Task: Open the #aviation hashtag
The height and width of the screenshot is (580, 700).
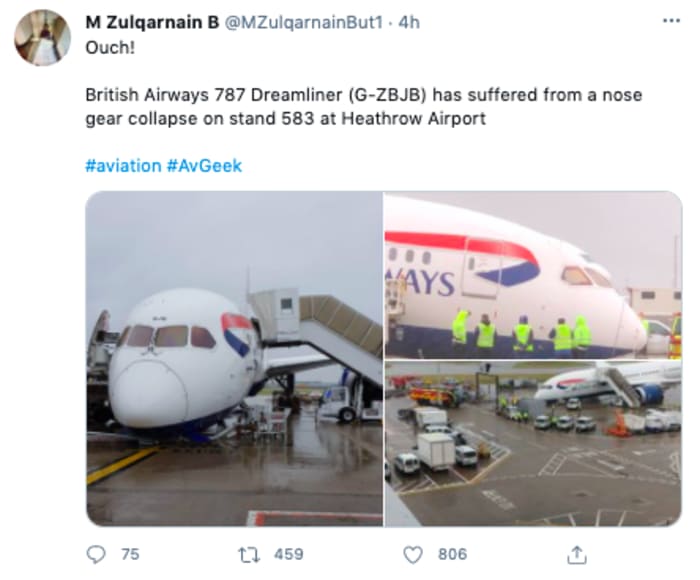Action: click(122, 165)
